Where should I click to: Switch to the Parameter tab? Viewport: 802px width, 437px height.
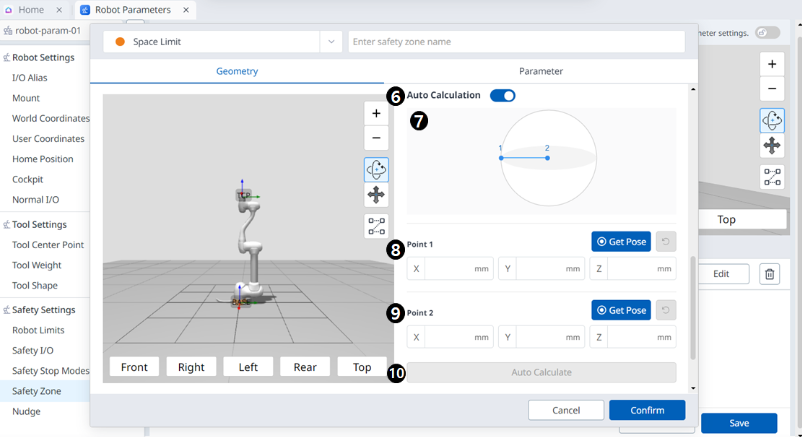coord(540,71)
